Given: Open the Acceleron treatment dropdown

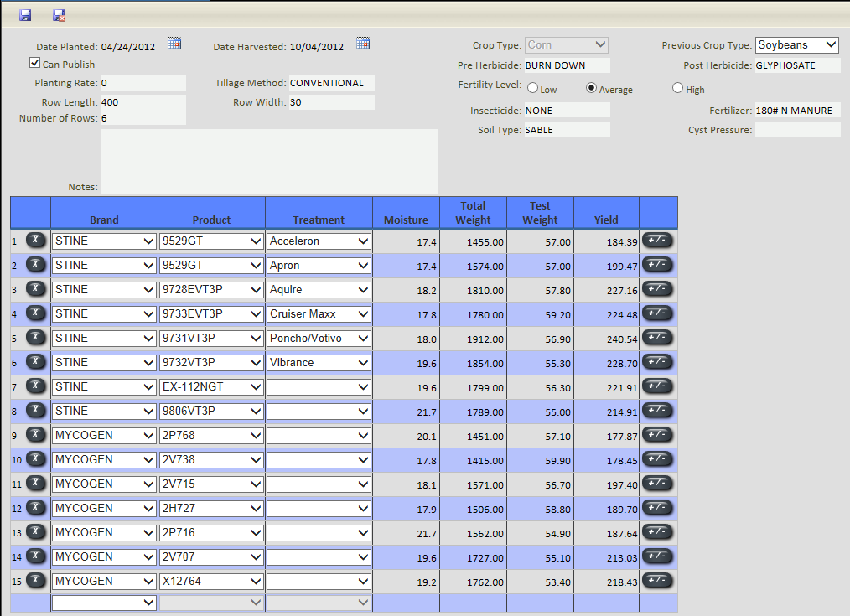Looking at the screenshot, I should (x=319, y=241).
